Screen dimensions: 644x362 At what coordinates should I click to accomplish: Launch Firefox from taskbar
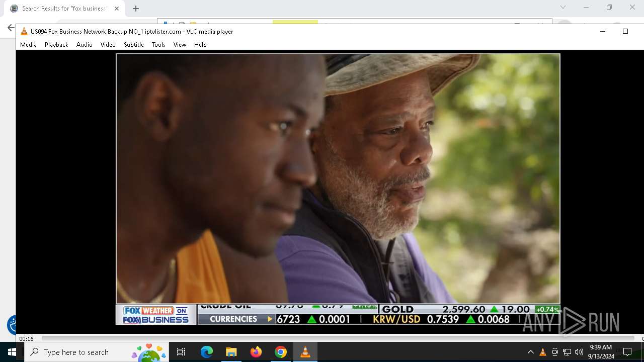(256, 352)
